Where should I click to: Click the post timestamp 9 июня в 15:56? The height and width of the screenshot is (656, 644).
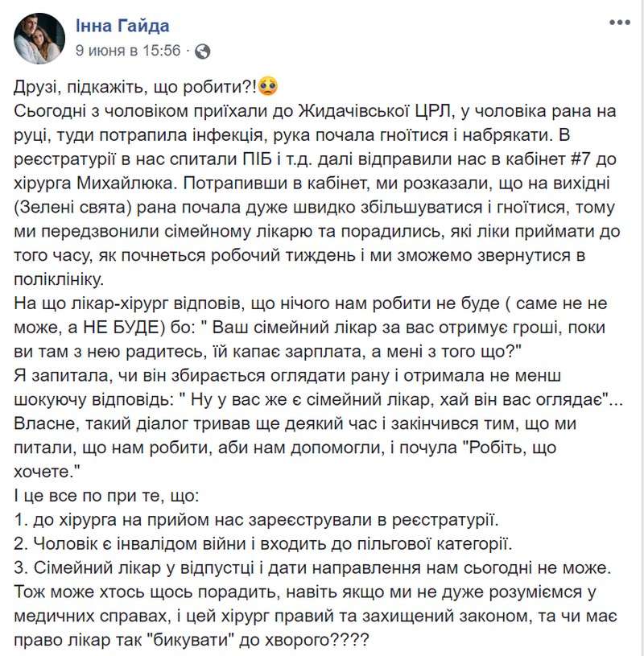pyautogui.click(x=128, y=51)
